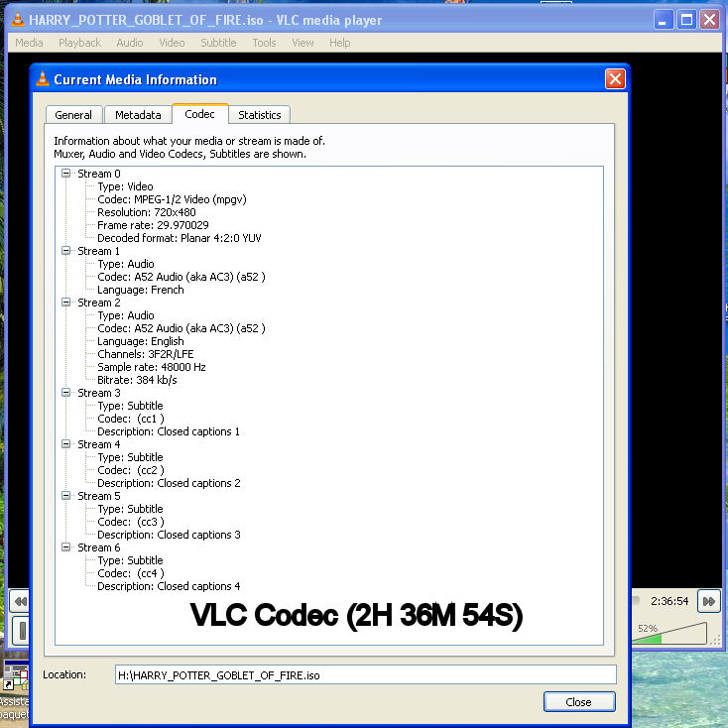Open the Media menu
The width and height of the screenshot is (728, 728).
point(29,43)
